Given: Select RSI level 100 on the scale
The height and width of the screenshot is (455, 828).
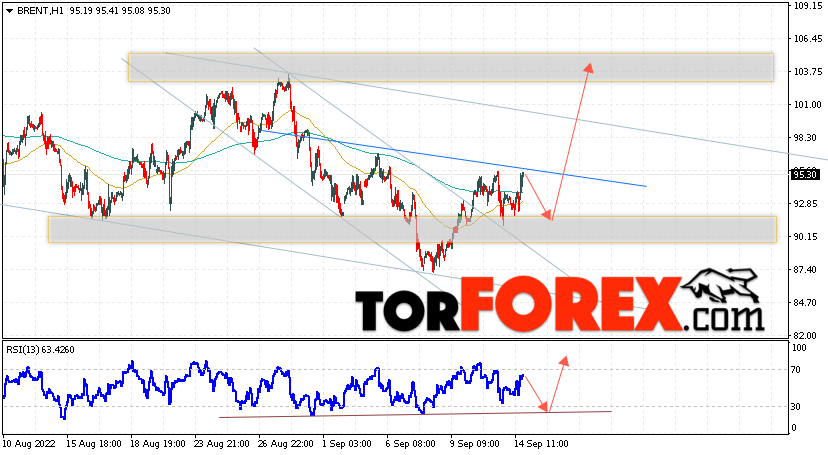Looking at the screenshot, I should pyautogui.click(x=799, y=348).
